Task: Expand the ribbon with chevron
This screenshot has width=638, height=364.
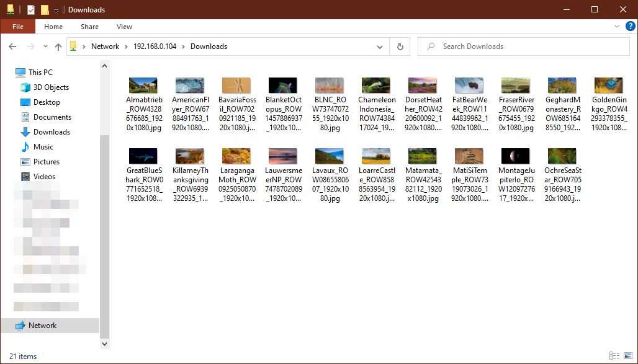Action: [616, 27]
